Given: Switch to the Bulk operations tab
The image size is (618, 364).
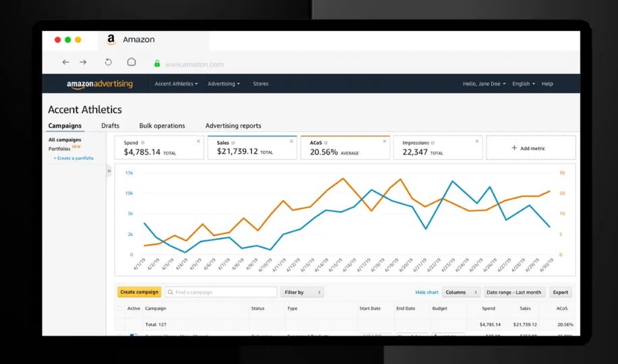Looking at the screenshot, I should pos(162,126).
